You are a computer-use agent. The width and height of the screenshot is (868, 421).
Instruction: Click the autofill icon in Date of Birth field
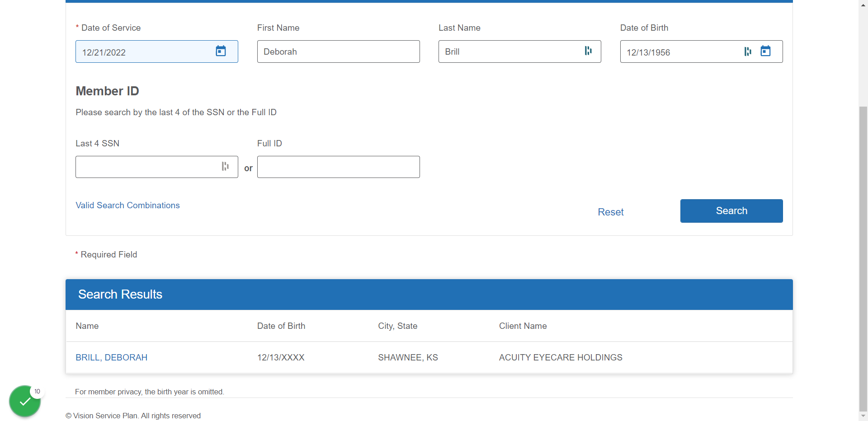coord(748,51)
